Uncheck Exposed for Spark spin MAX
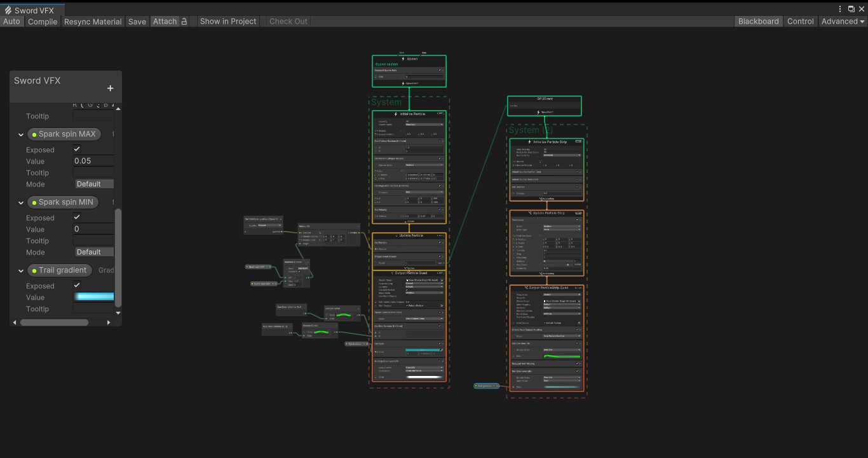 [x=77, y=149]
